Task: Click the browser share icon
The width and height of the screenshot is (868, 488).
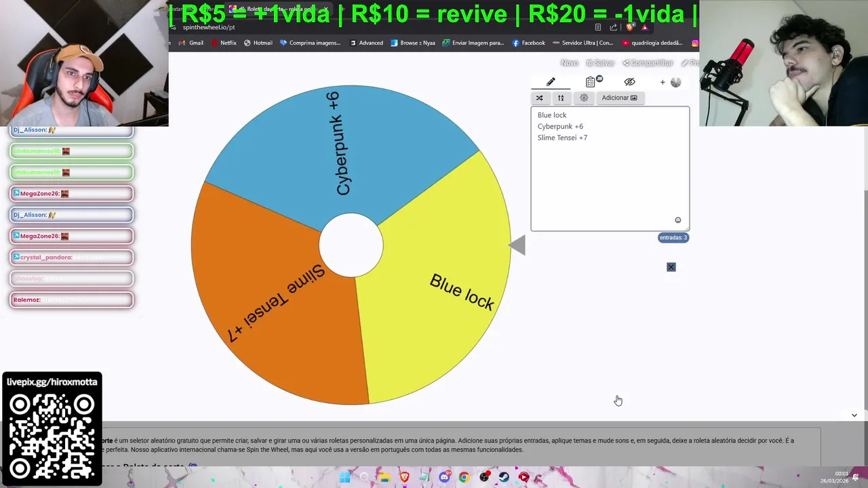Action: click(x=614, y=27)
